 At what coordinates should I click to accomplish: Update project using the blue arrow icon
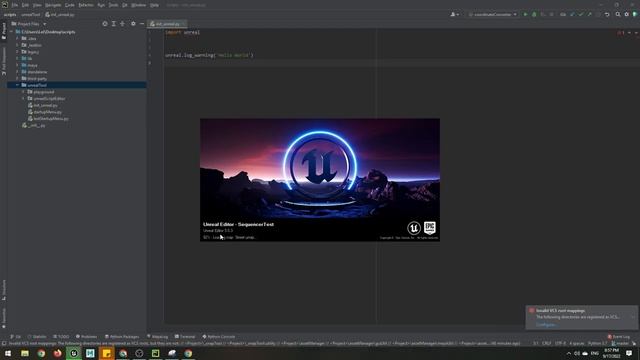(x=572, y=14)
